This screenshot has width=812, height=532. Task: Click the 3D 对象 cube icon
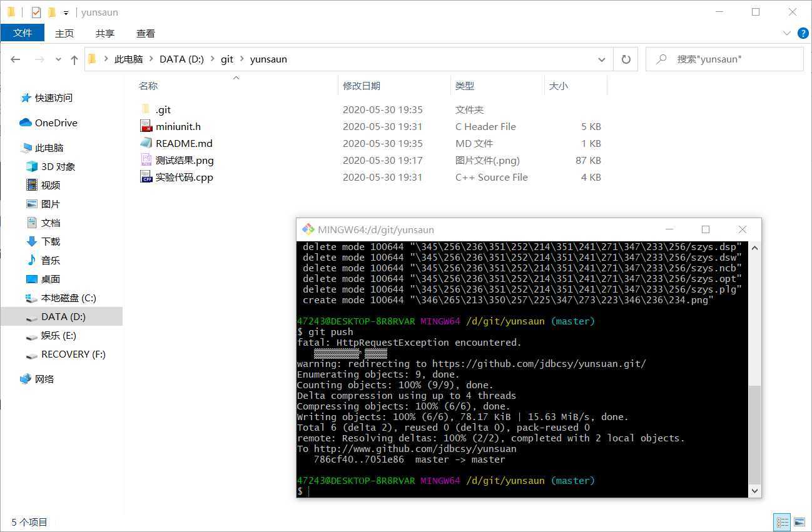coord(32,166)
